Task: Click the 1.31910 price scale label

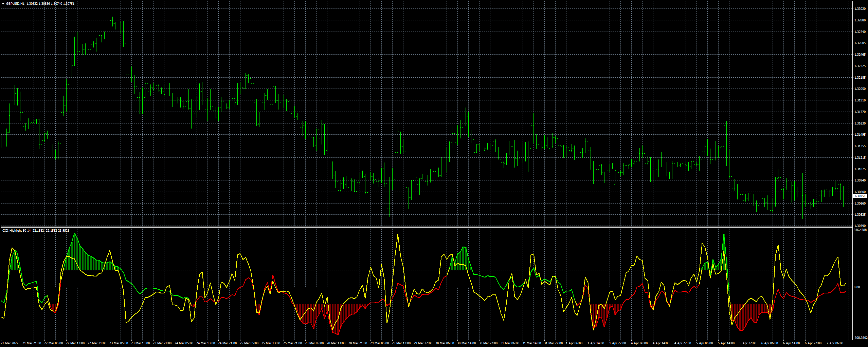Action: coord(860,100)
